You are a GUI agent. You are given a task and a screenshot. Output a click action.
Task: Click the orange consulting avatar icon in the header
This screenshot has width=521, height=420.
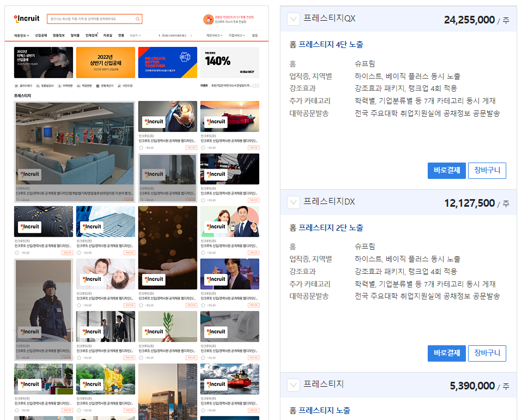pyautogui.click(x=208, y=19)
